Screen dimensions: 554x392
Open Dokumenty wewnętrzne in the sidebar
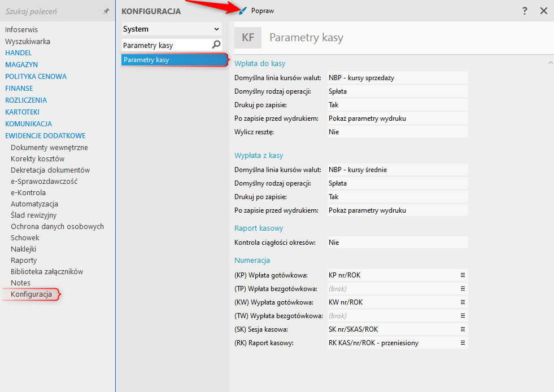49,148
